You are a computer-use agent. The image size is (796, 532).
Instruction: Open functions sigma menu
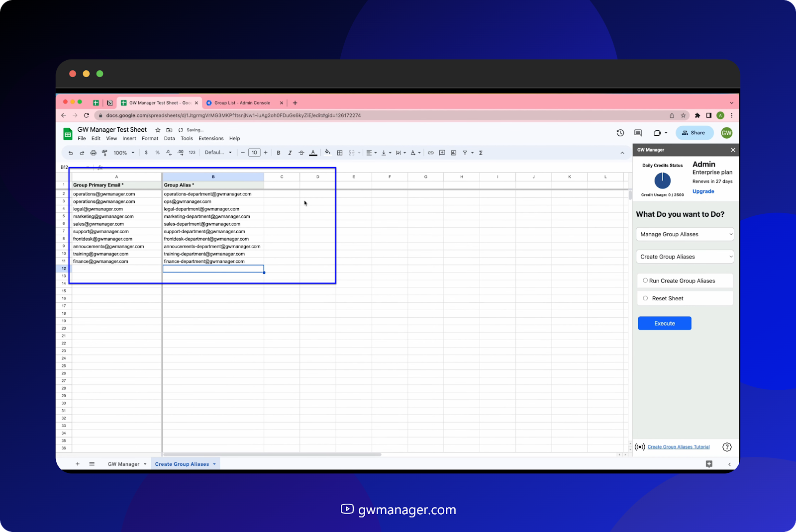click(x=481, y=153)
